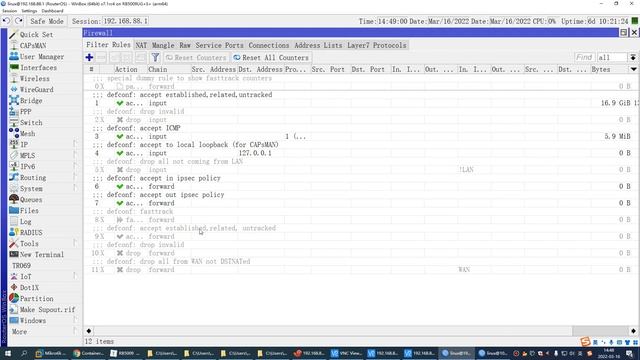Viewport: 640px width, 360px height.
Task: Open Bridge configuration
Action: 31,101
